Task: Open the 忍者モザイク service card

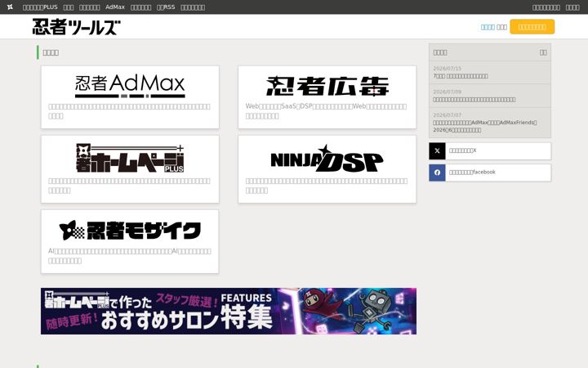Action: [x=130, y=241]
